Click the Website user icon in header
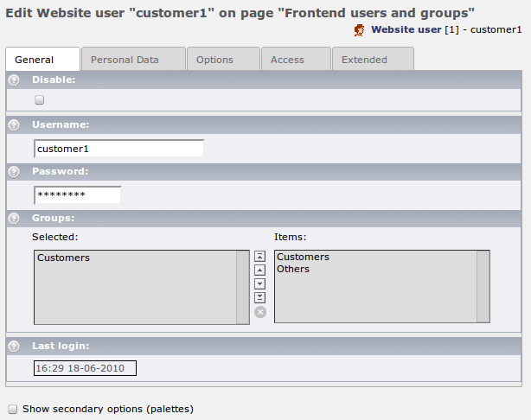Image resolution: width=531 pixels, height=420 pixels. point(360,29)
